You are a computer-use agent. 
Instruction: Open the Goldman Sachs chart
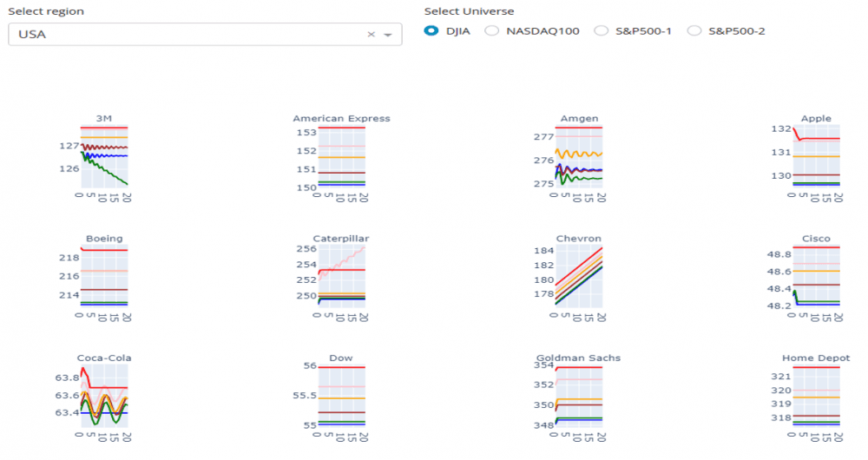click(579, 396)
